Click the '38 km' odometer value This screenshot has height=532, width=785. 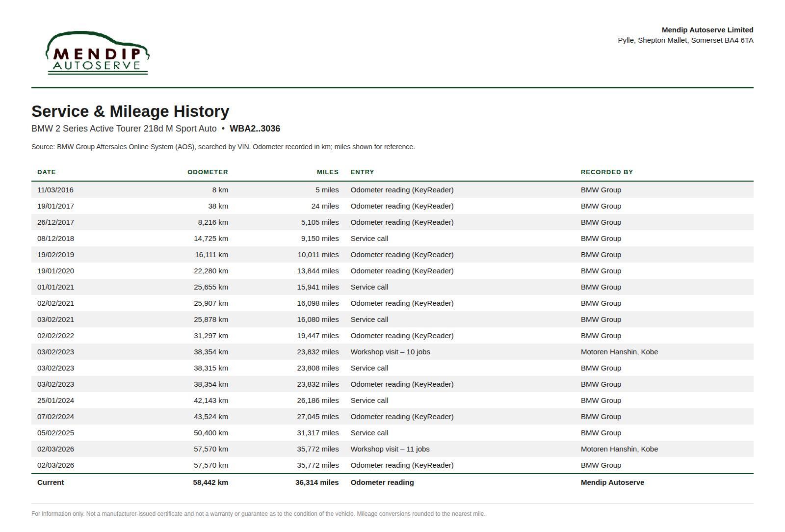click(218, 206)
